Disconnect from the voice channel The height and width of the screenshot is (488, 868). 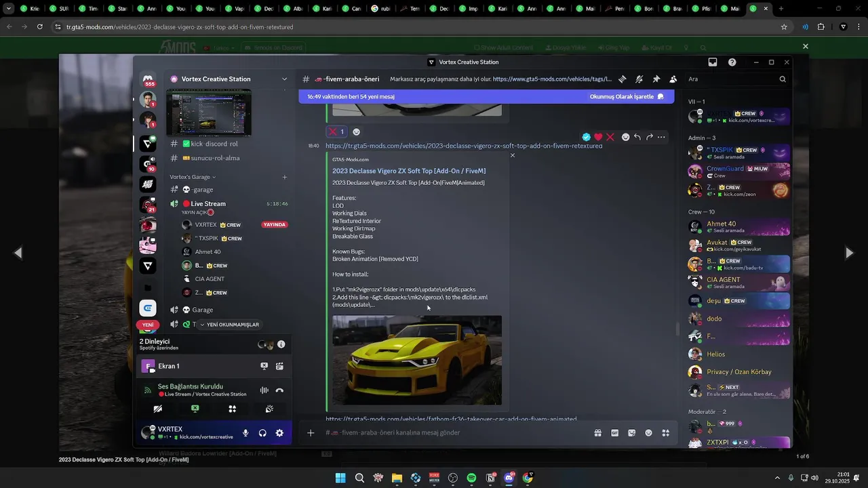tap(279, 390)
